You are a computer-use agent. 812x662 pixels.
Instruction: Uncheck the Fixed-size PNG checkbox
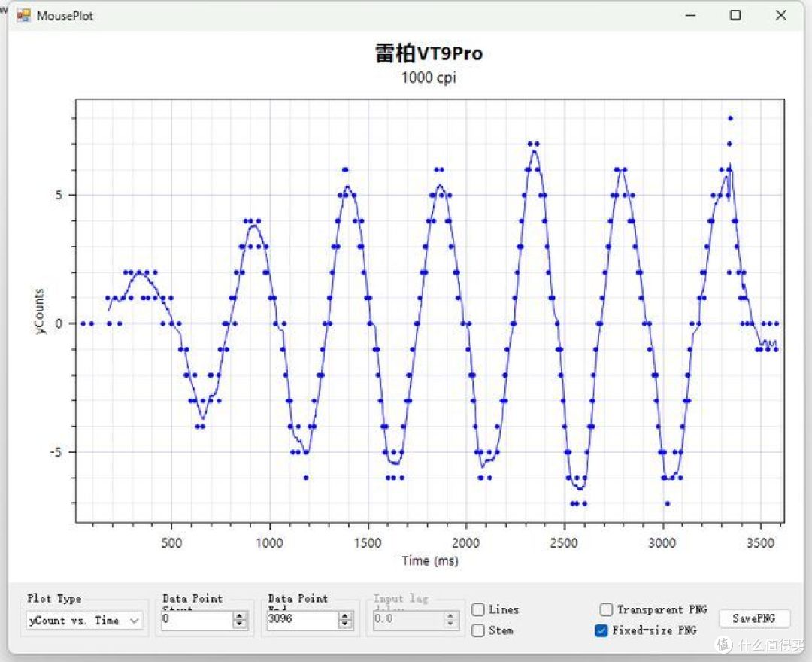(601, 630)
